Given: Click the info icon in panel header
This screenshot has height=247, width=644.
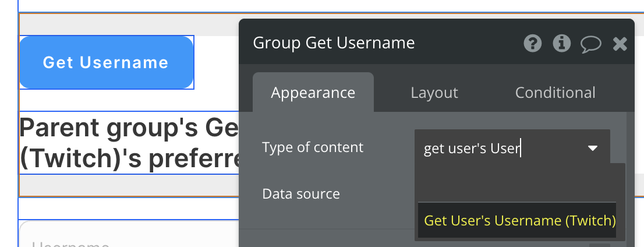Looking at the screenshot, I should 561,44.
